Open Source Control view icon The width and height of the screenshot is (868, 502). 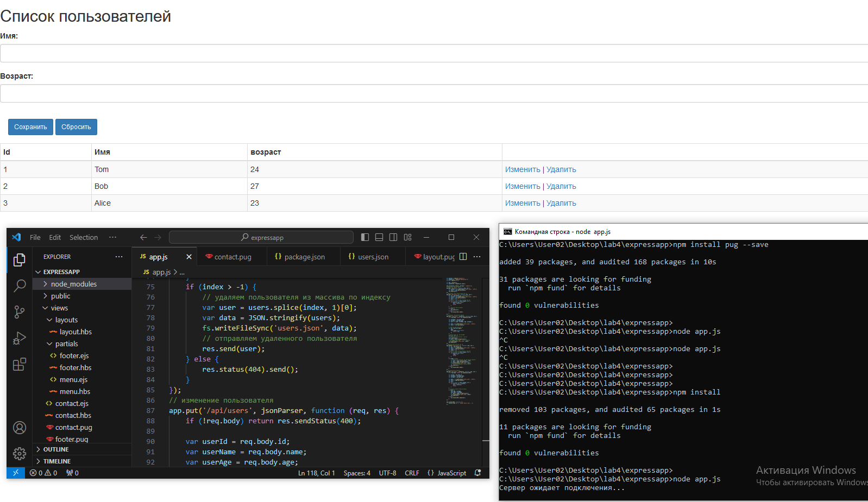coord(20,312)
